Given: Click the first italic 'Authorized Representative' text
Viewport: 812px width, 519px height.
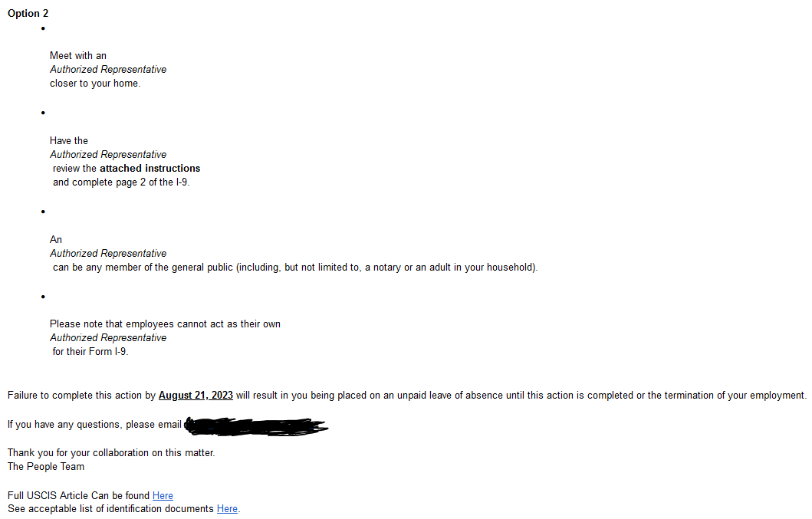Looking at the screenshot, I should point(108,70).
